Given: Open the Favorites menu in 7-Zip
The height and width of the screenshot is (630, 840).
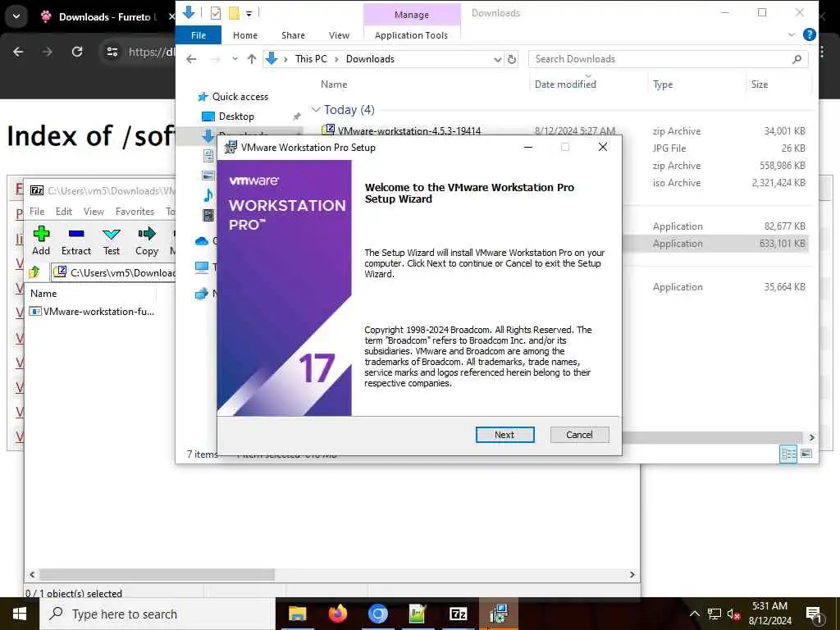Looking at the screenshot, I should click(135, 211).
